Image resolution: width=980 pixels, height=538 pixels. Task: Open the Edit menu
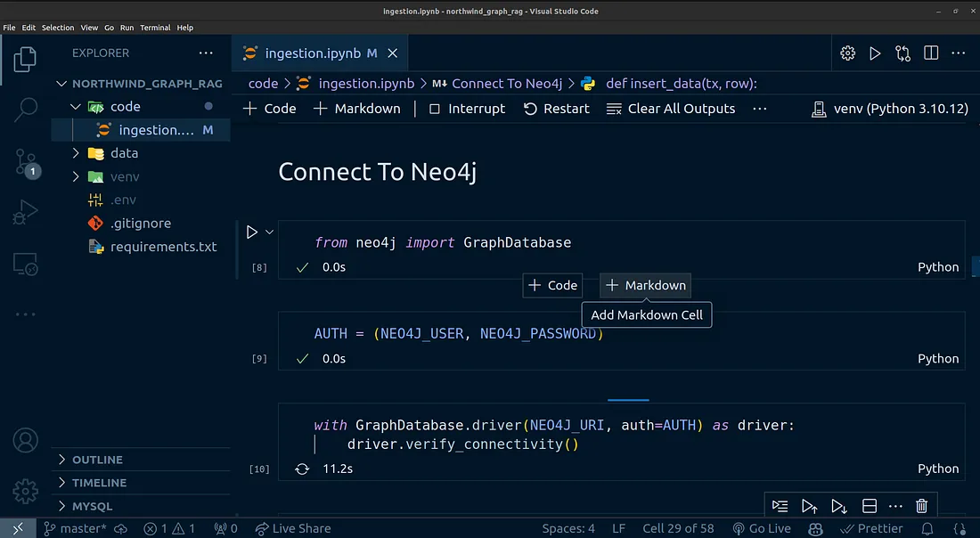[x=29, y=28]
